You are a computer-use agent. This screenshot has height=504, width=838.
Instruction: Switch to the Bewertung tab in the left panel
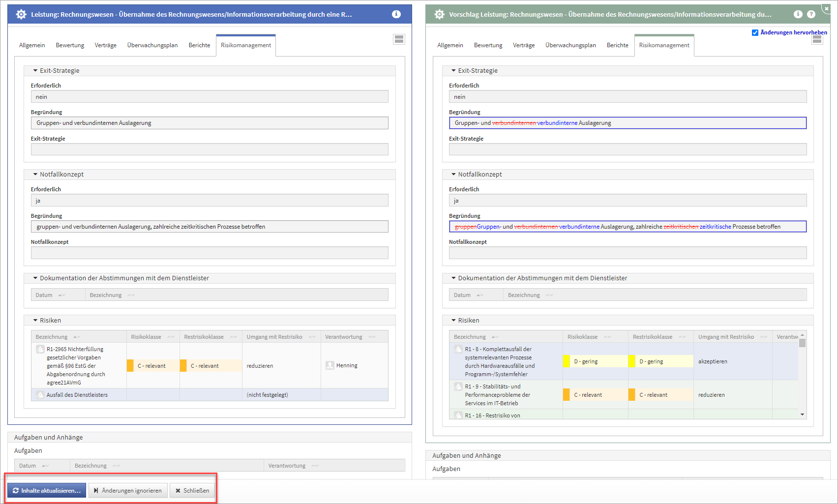[70, 45]
